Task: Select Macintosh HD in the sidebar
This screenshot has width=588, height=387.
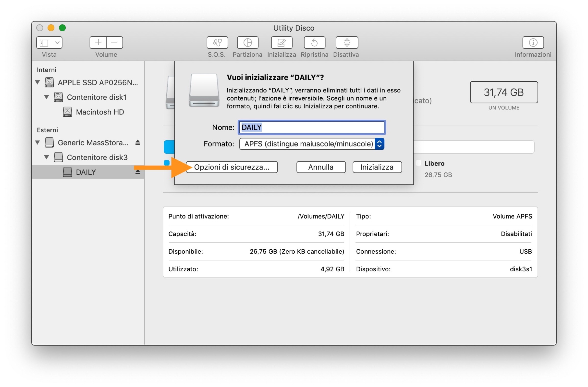Action: (99, 112)
